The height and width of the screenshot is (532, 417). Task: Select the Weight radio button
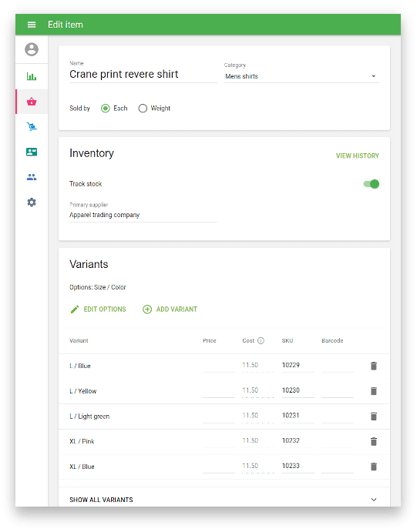(143, 109)
